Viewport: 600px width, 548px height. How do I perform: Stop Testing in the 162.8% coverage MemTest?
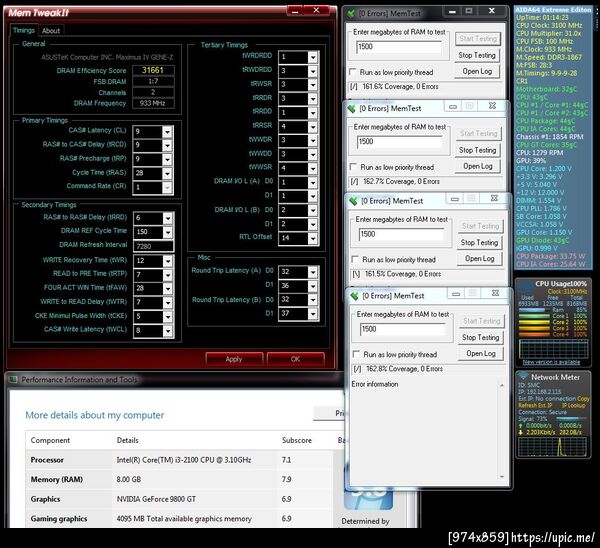click(481, 338)
